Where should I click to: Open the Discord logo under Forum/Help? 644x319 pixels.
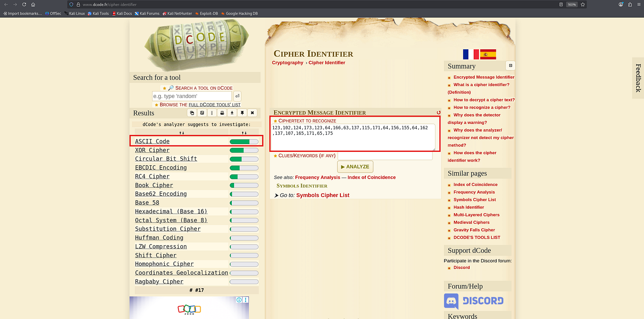click(x=474, y=301)
